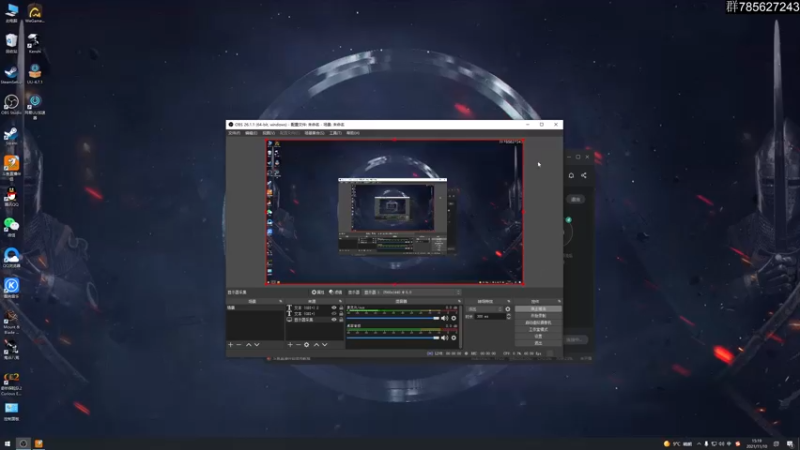Select the WeChat desktop icon

(11, 227)
